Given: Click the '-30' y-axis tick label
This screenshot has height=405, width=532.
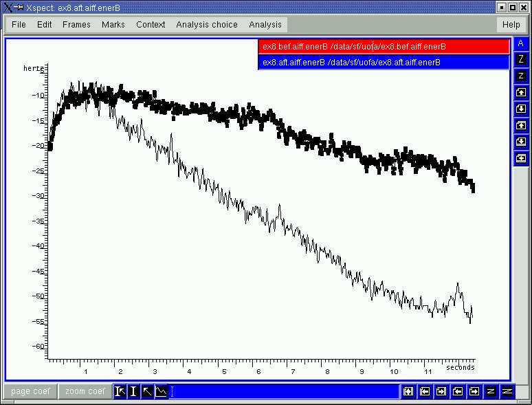Looking at the screenshot, I should tap(38, 195).
